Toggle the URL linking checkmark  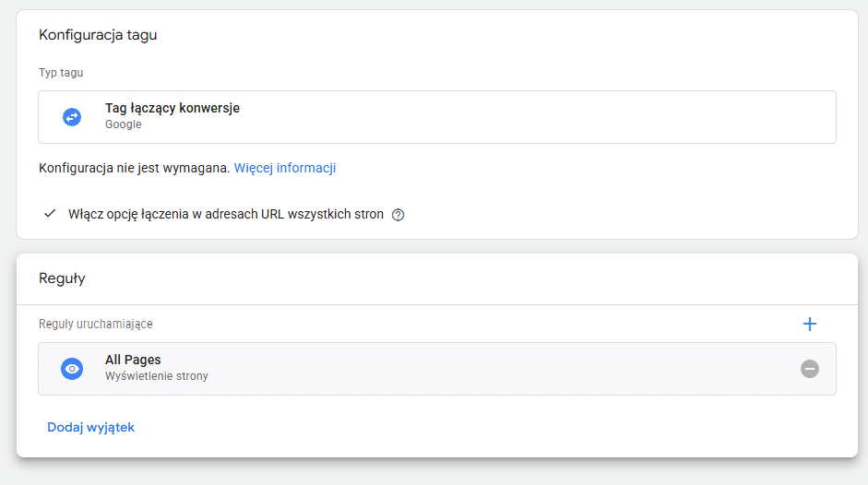(50, 214)
